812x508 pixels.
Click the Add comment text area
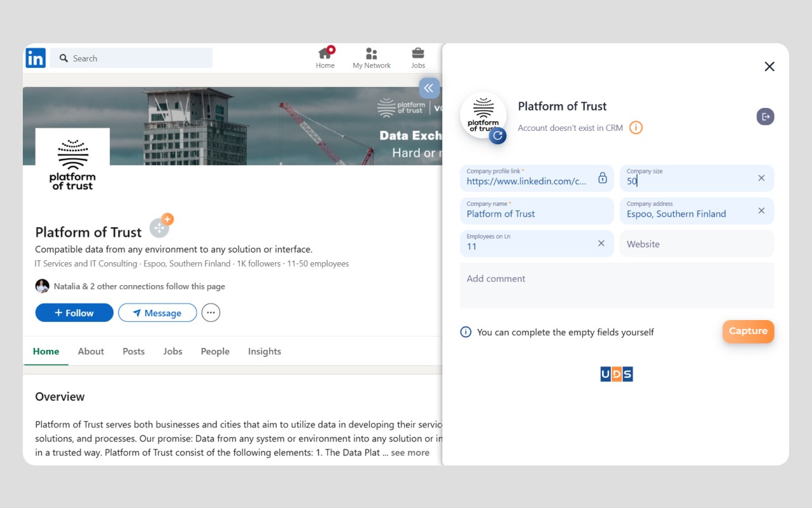tap(617, 285)
